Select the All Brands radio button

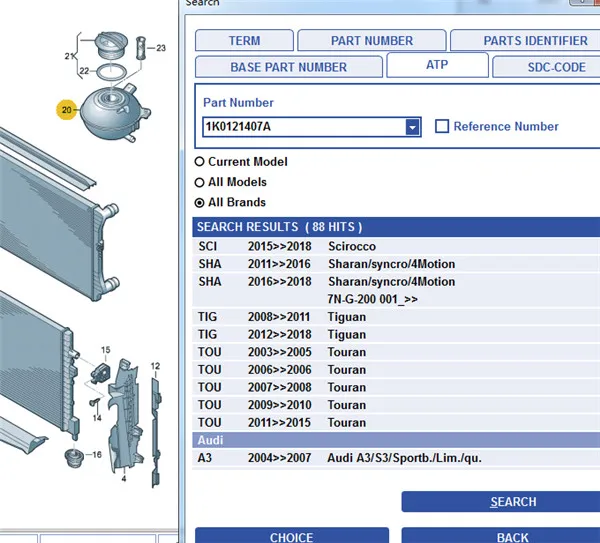[199, 202]
